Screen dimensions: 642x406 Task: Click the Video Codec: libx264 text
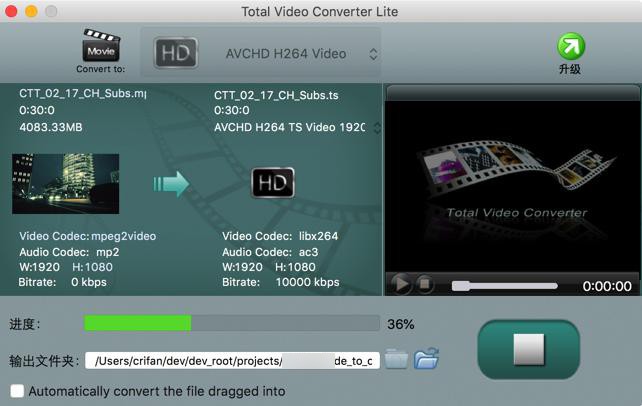click(280, 236)
